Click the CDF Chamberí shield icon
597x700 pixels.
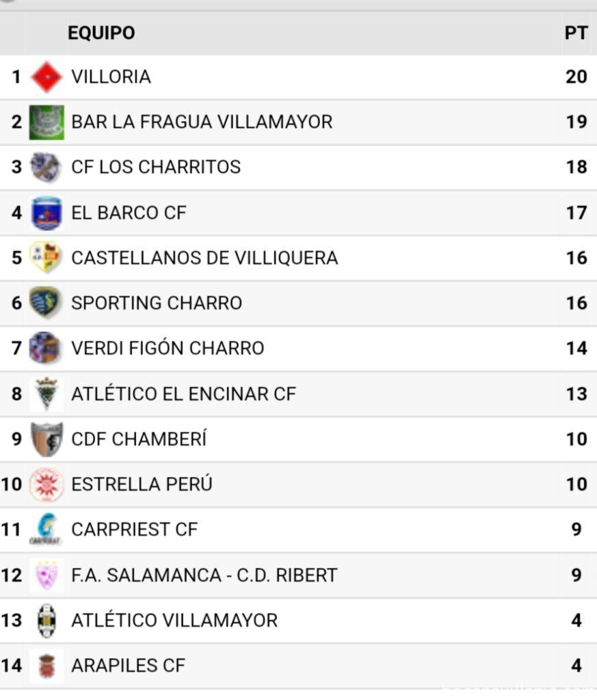(x=47, y=439)
